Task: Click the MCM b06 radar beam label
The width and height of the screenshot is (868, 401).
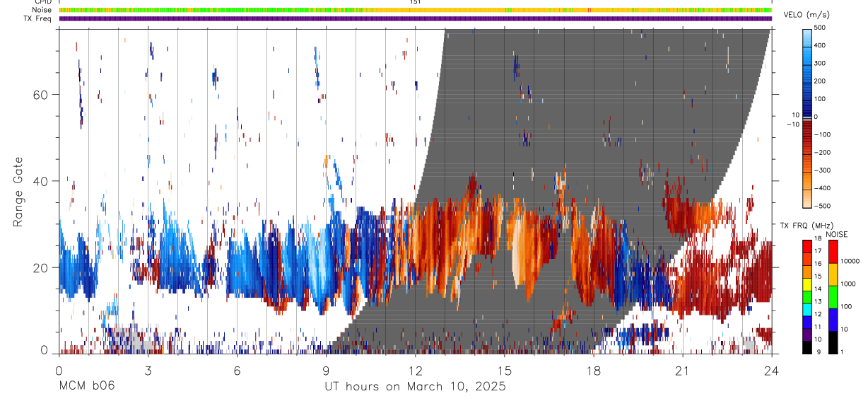Action: coord(86,386)
